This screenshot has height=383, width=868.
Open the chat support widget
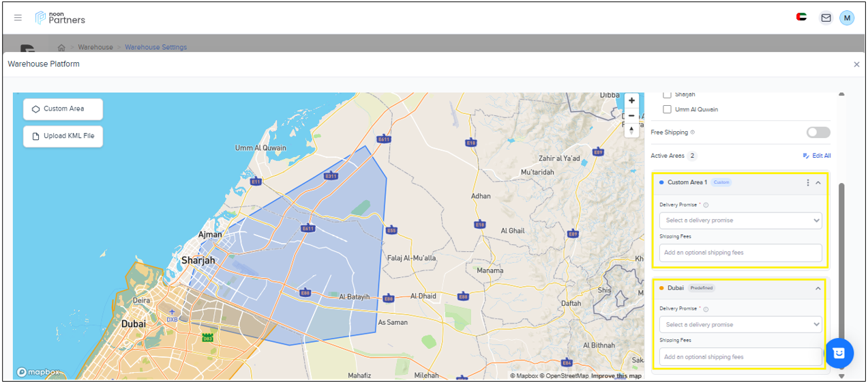839,353
